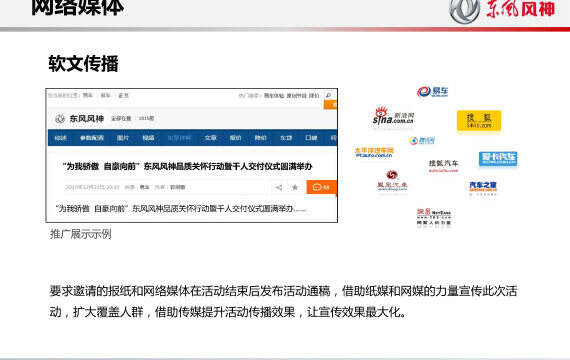Click the star favorite icon under headline
The height and width of the screenshot is (360, 570).
point(295,187)
